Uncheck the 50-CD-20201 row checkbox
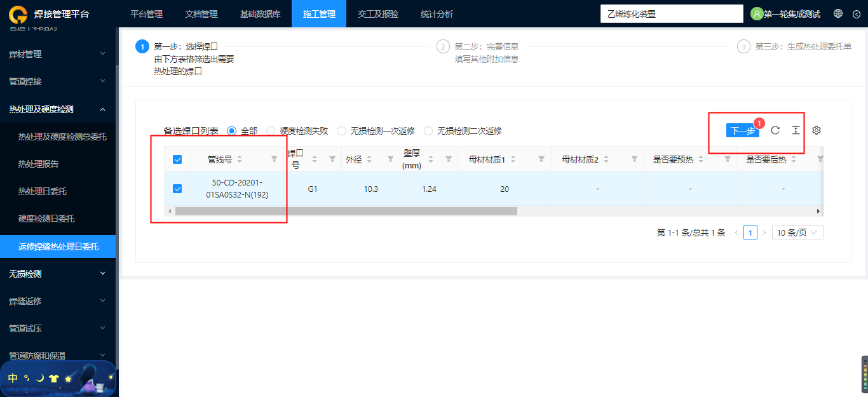 (x=177, y=189)
